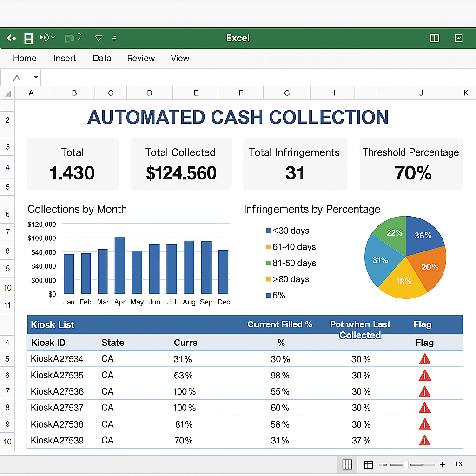Switch to the Insert ribbon tab

[x=65, y=58]
